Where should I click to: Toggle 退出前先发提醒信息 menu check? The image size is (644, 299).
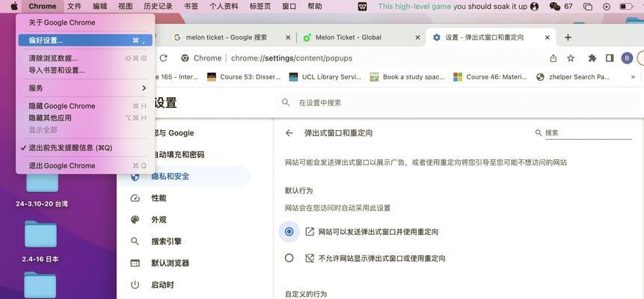pos(85,148)
